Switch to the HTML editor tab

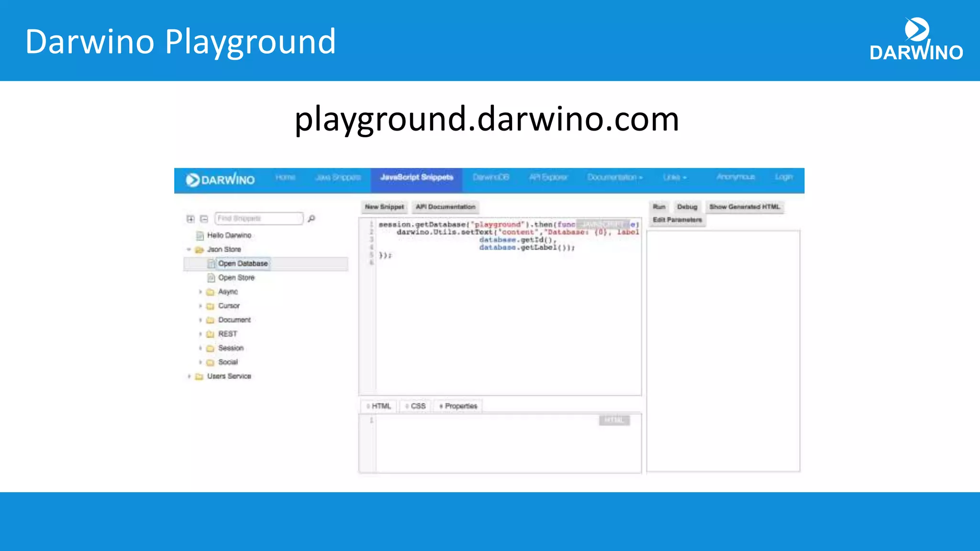379,406
